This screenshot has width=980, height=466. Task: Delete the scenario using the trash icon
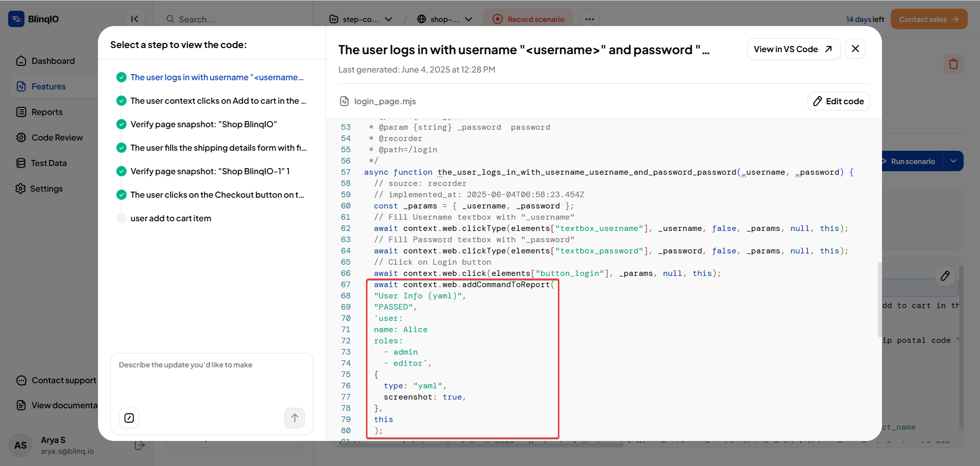953,64
